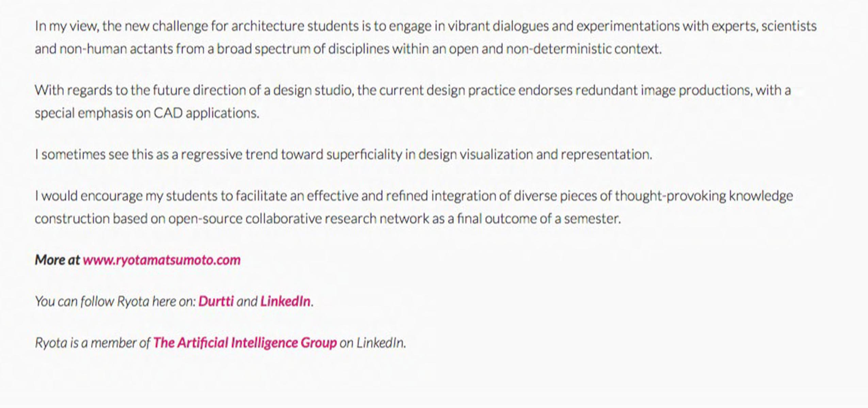Click the 'You can follow Ryota here on:' text
868x408 pixels.
coord(115,302)
